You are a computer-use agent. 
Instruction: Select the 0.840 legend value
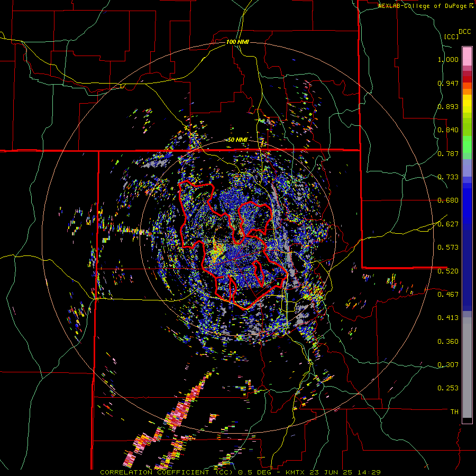[x=448, y=130]
